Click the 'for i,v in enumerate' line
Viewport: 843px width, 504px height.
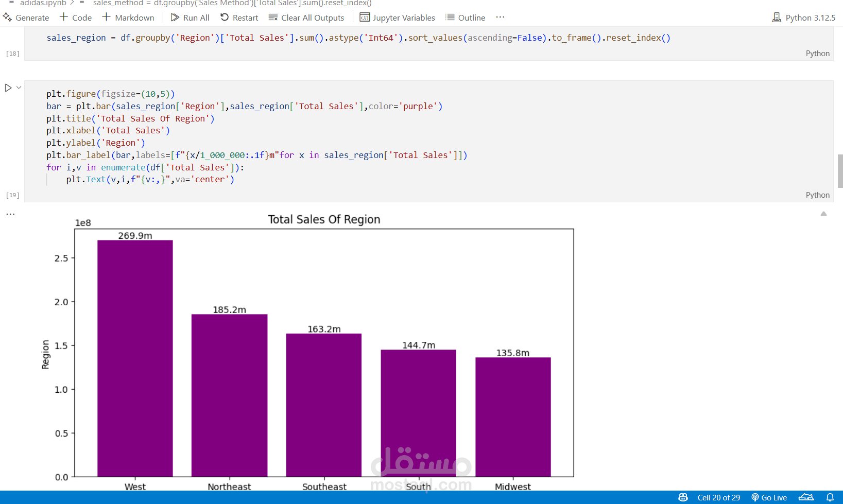tap(145, 167)
